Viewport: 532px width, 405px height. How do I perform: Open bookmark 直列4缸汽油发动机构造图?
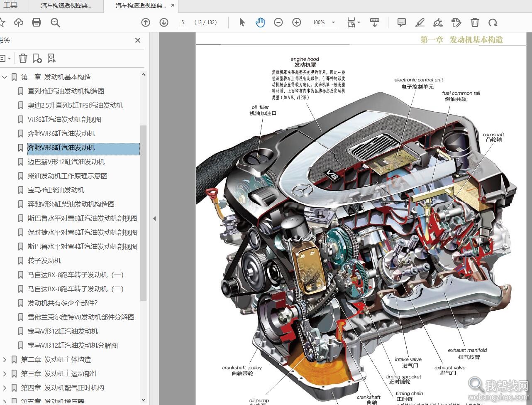tap(66, 91)
